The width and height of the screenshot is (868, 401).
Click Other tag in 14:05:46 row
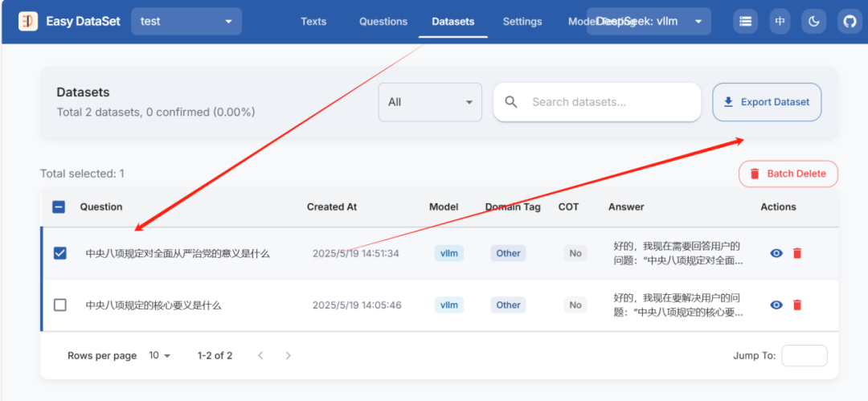(x=508, y=305)
